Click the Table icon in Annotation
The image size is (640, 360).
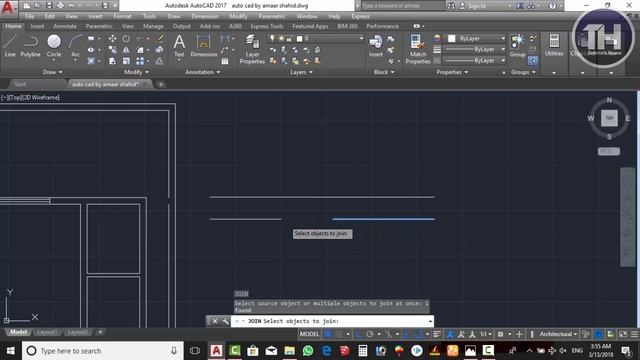(225, 61)
